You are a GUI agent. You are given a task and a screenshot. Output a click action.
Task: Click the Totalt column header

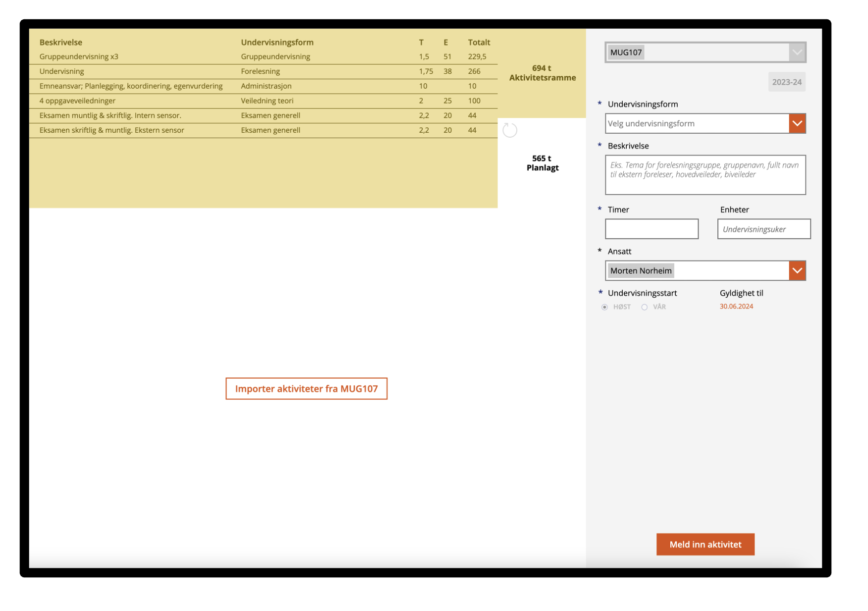click(479, 43)
